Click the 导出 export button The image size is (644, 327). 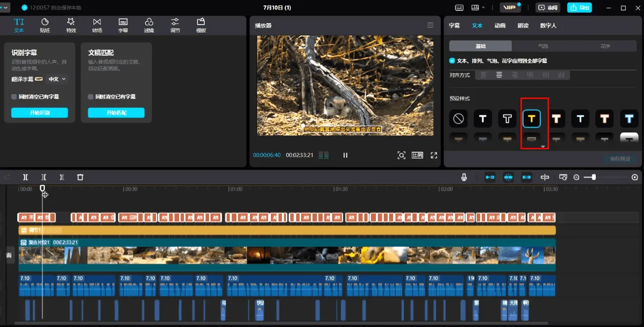580,8
